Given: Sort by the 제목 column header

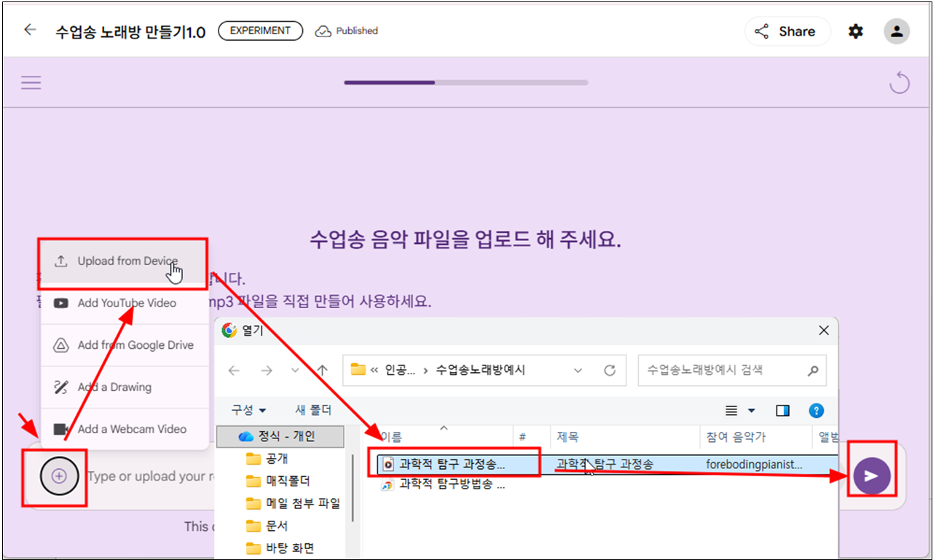Looking at the screenshot, I should [626, 437].
